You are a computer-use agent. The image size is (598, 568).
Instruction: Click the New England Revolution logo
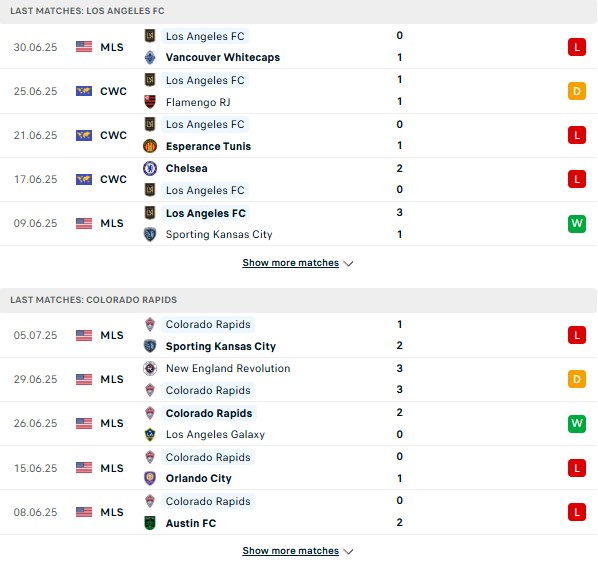coord(150,368)
